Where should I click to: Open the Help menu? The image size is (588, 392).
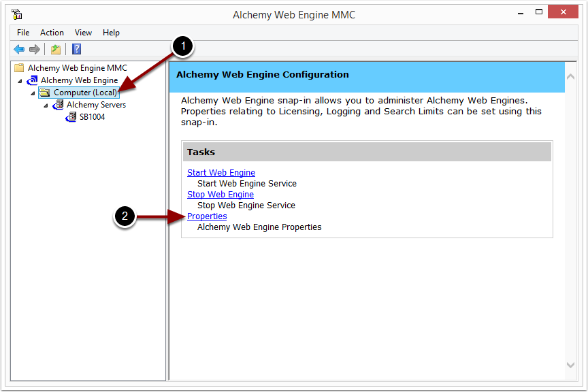(112, 33)
